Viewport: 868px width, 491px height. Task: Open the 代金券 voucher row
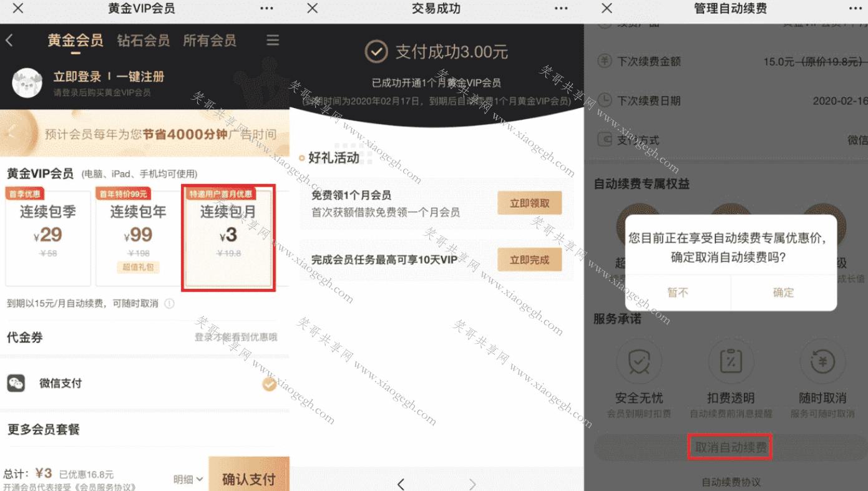pyautogui.click(x=145, y=338)
